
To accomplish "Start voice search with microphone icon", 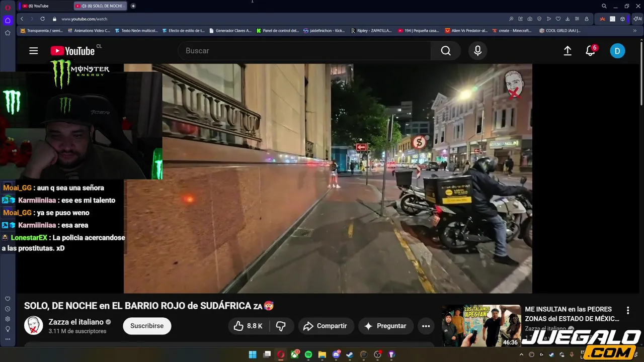I will [477, 51].
